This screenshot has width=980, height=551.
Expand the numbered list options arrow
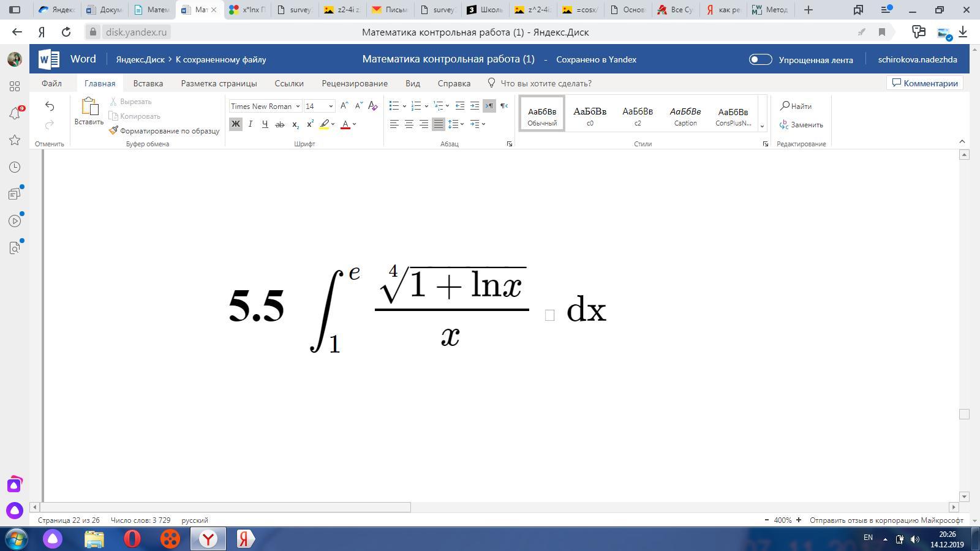(426, 106)
